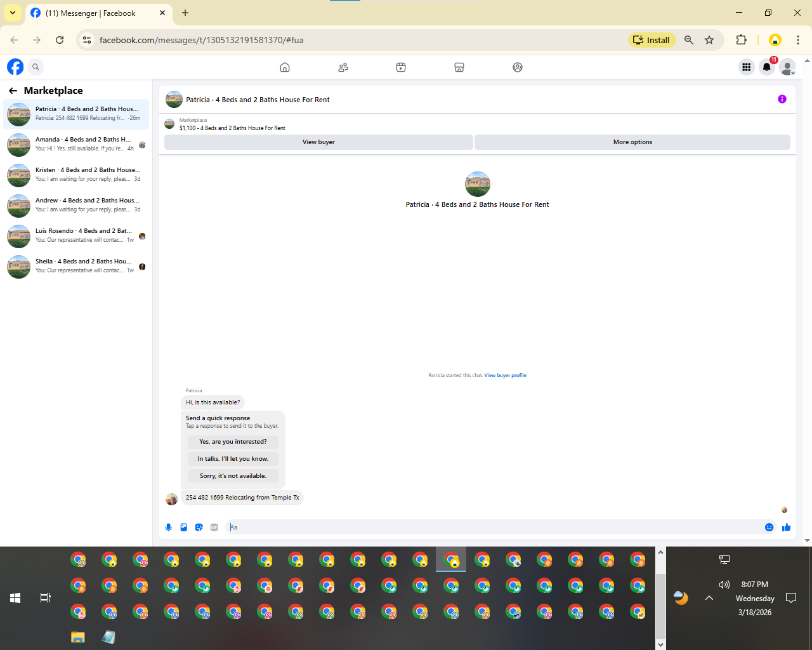Image resolution: width=812 pixels, height=650 pixels.
Task: Open the $1,100 listing link under Marketplace
Action: pos(232,128)
